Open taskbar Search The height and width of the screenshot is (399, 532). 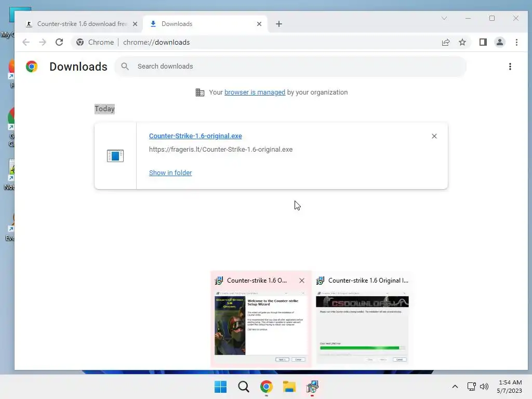click(x=244, y=387)
